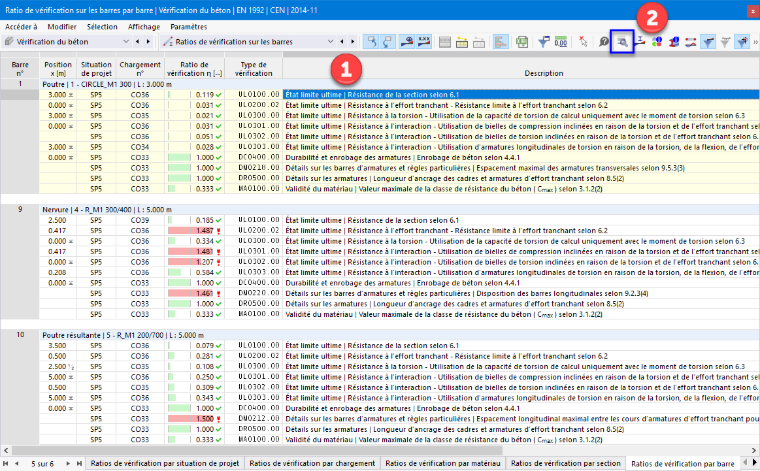Expand the toolbar overflow chevron
This screenshot has width=760, height=471.
[x=755, y=42]
